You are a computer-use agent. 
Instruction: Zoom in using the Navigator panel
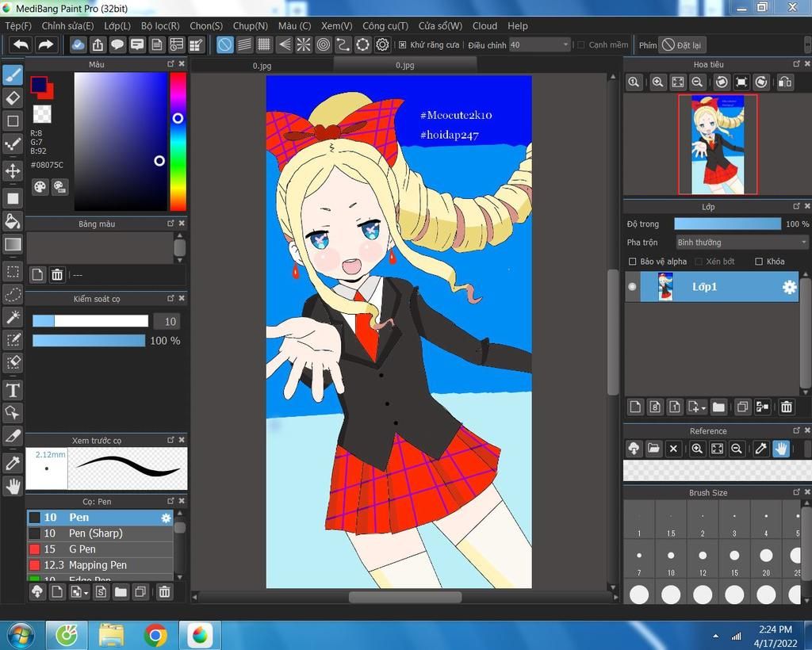(657, 82)
